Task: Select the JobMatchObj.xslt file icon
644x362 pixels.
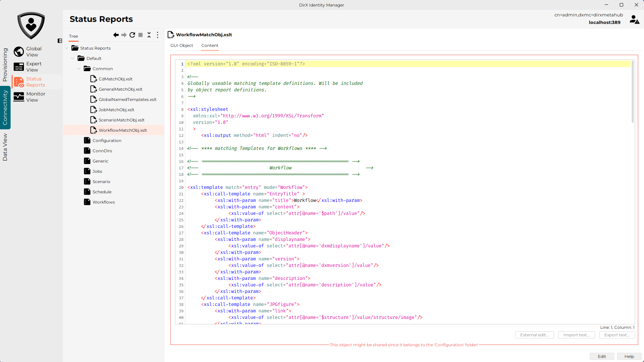Action: point(93,110)
